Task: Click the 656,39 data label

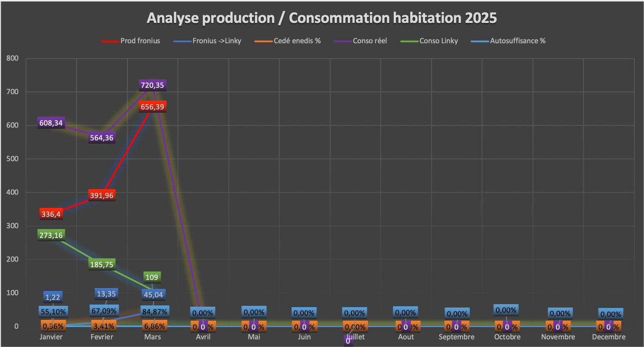Action: pos(152,107)
